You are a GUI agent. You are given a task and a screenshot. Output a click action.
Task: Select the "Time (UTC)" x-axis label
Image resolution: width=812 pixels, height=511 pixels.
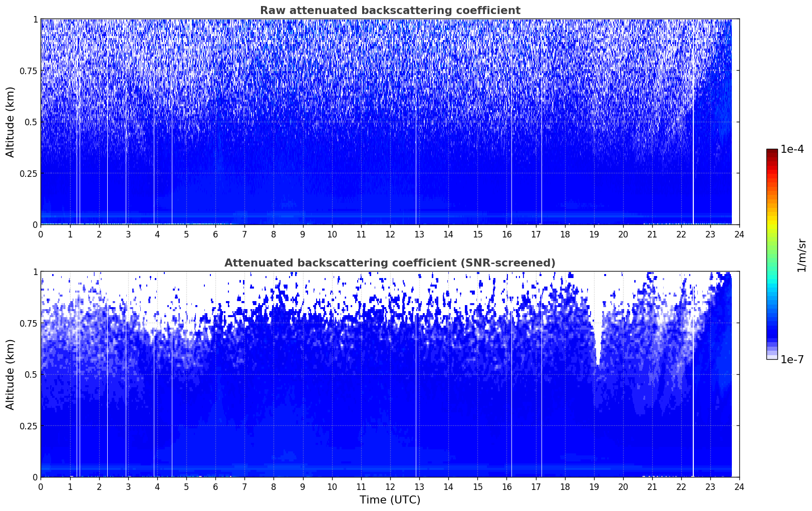tap(390, 499)
